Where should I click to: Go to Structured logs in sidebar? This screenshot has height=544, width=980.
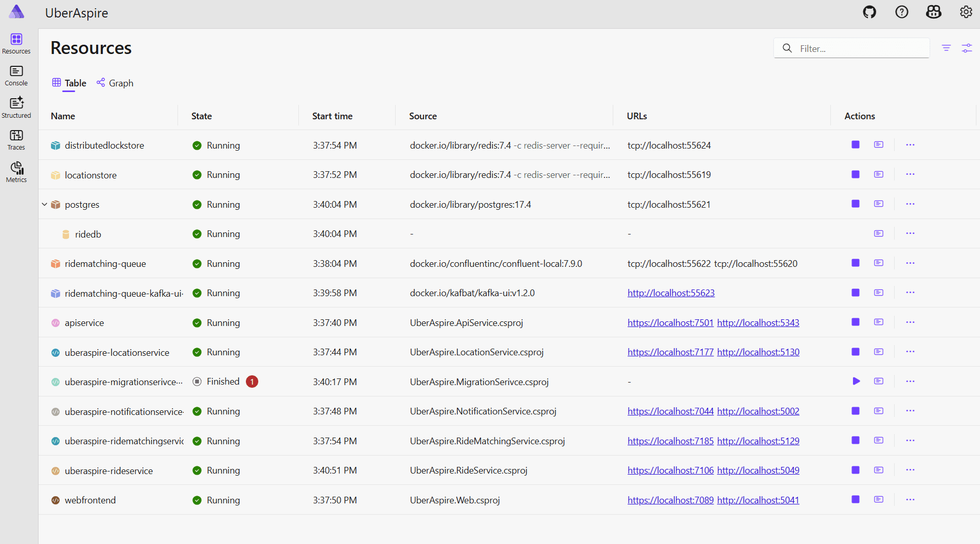pos(16,107)
